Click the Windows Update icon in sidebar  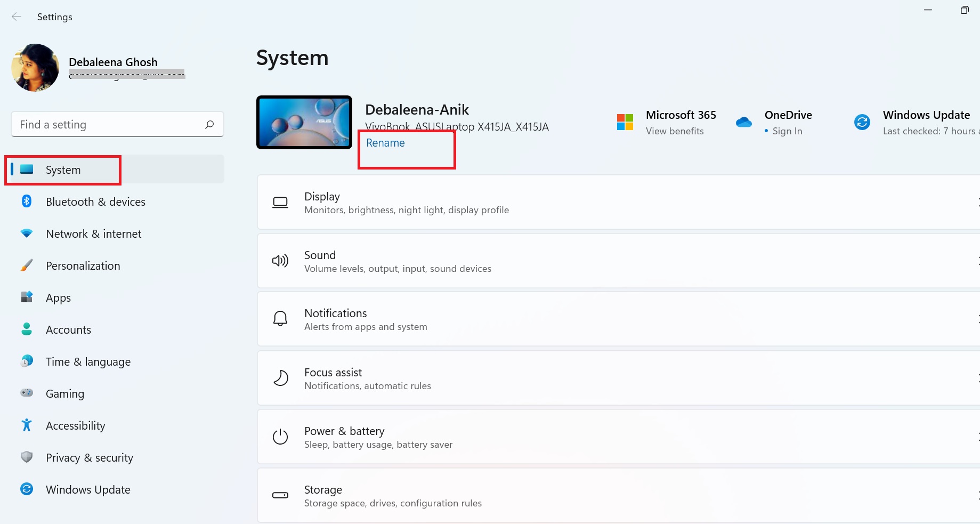point(27,489)
